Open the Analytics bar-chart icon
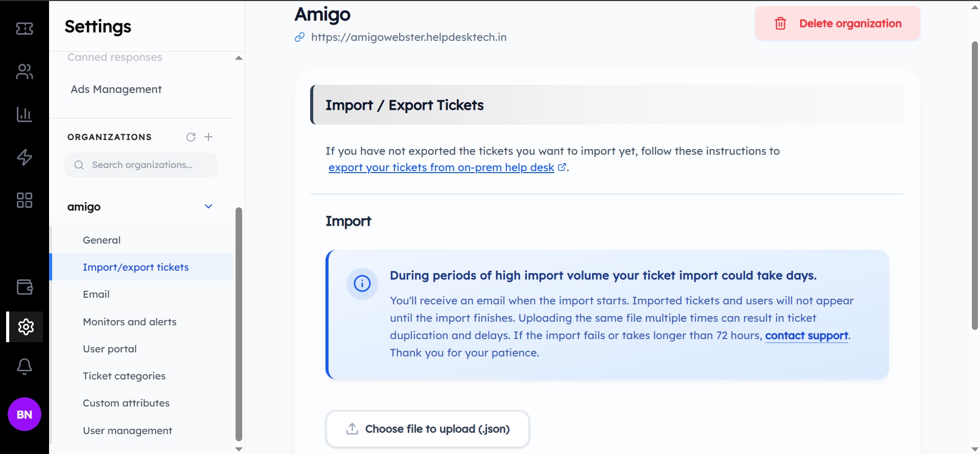 point(24,114)
